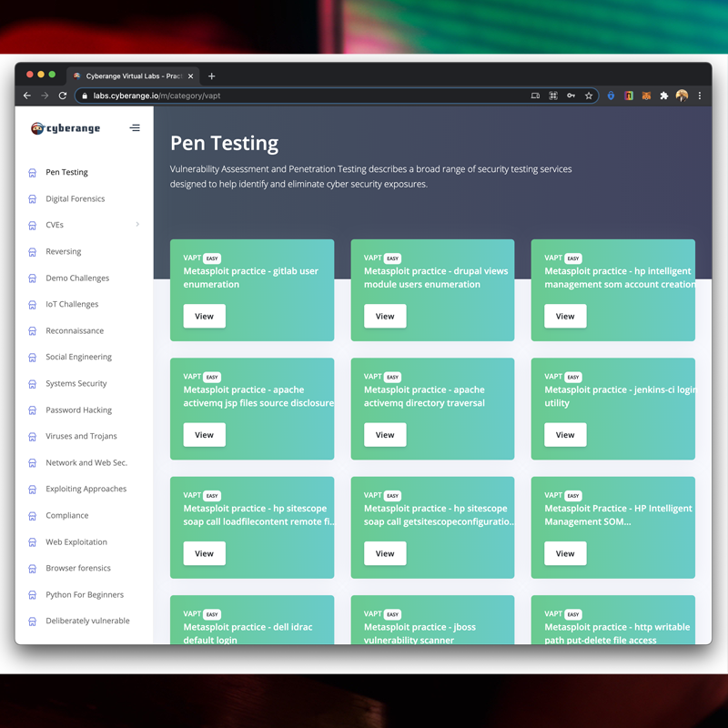Screen dimensions: 728x728
Task: Close the Cyberange Virtual Labs tab
Action: (x=190, y=76)
